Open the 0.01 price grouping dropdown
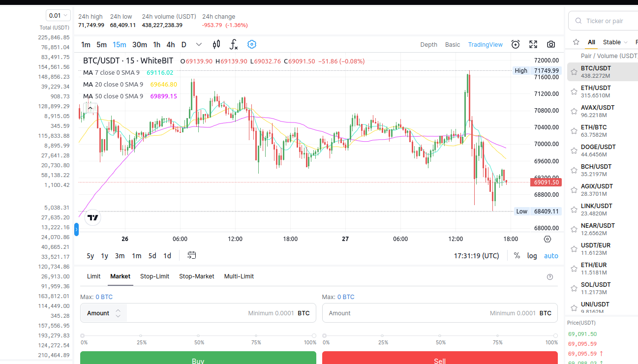 (58, 15)
